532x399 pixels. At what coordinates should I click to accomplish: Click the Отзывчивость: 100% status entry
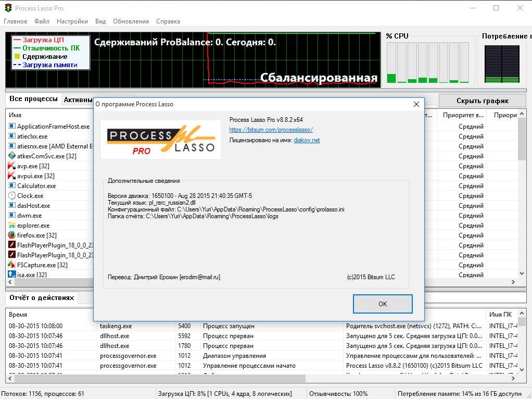pyautogui.click(x=338, y=394)
